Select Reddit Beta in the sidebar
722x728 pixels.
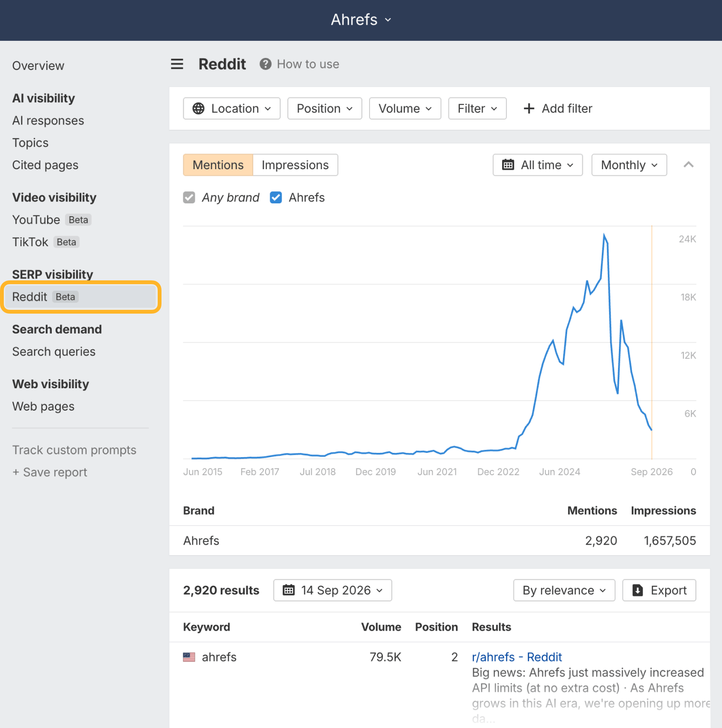tap(80, 297)
